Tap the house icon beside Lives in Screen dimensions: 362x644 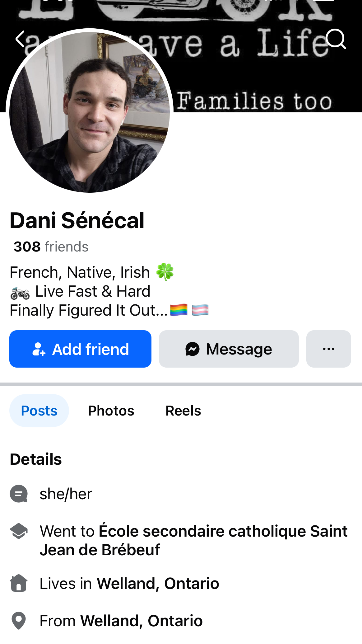(x=19, y=583)
